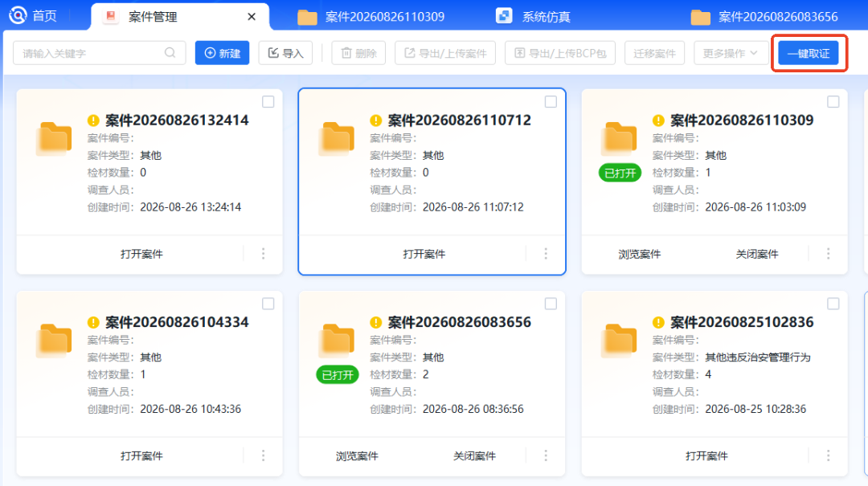Click 打开案件 on case 20260826132414
The image size is (868, 486).
141,254
